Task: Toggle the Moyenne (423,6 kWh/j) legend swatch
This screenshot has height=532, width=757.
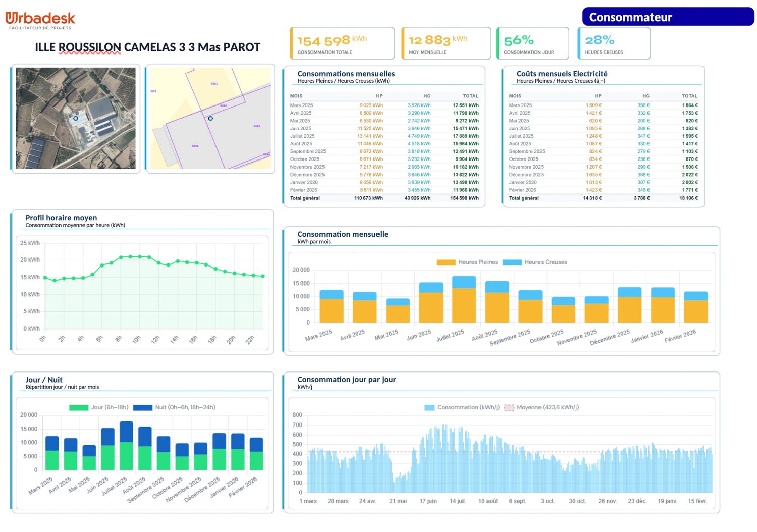Action: point(509,407)
